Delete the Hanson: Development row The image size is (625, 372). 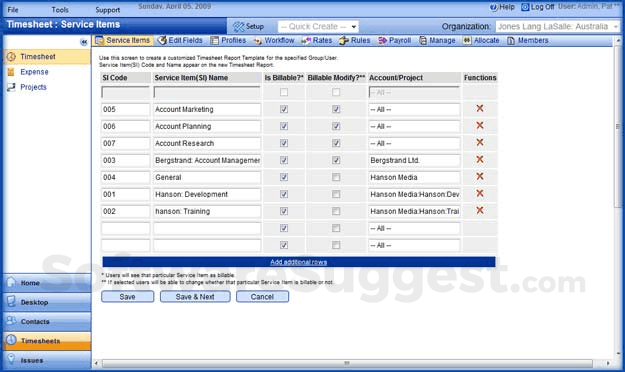(x=480, y=193)
